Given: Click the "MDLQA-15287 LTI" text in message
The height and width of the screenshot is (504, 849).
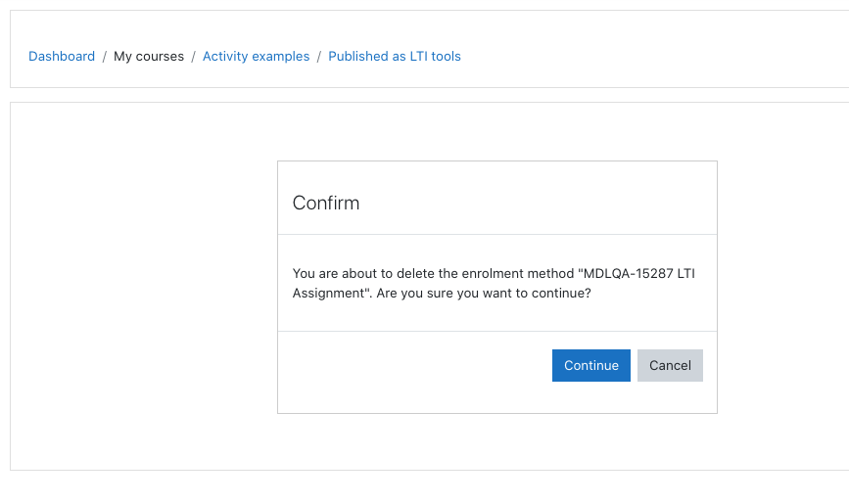Looking at the screenshot, I should pos(637,273).
